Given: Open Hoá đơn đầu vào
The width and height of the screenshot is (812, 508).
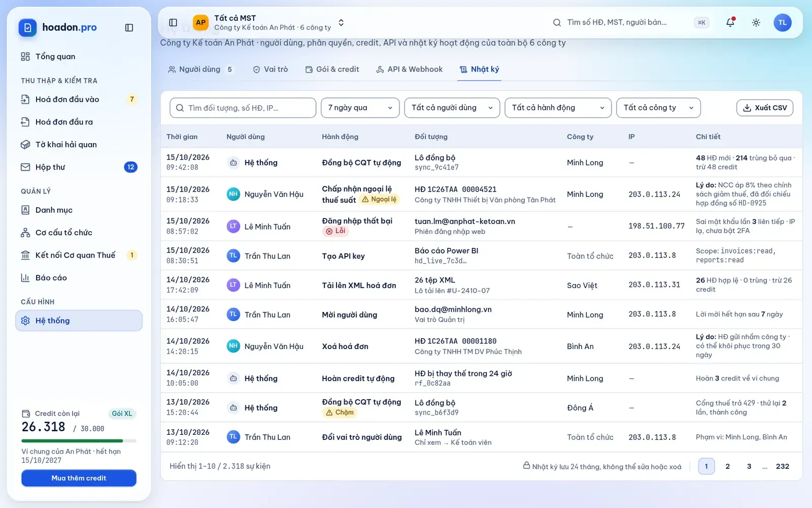Looking at the screenshot, I should 79,99.
